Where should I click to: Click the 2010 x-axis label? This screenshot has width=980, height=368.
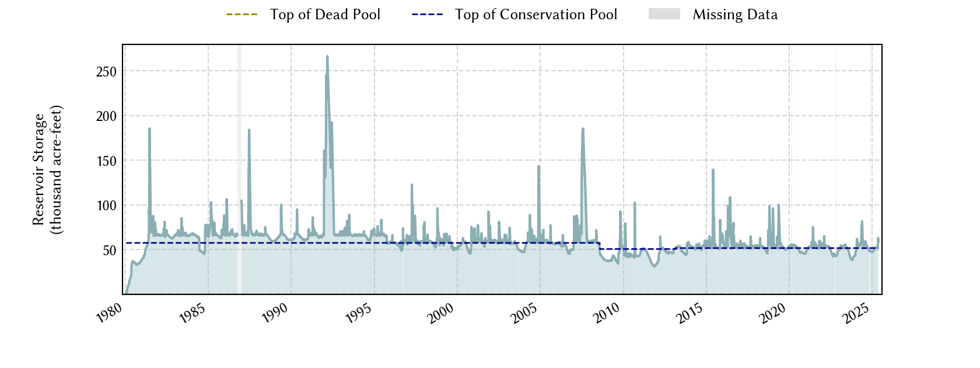point(607,314)
